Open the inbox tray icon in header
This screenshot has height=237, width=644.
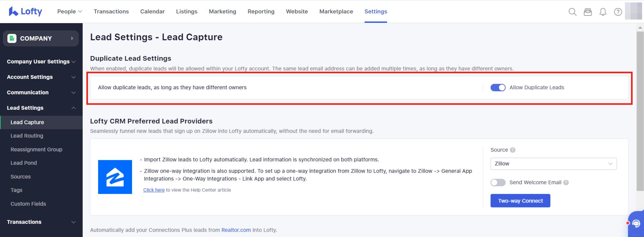coord(588,12)
